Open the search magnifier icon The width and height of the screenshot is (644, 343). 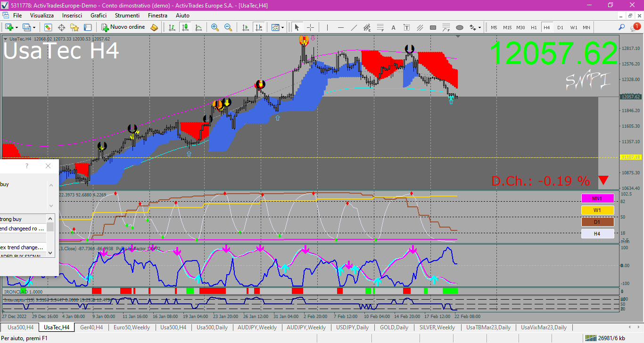coord(622,27)
